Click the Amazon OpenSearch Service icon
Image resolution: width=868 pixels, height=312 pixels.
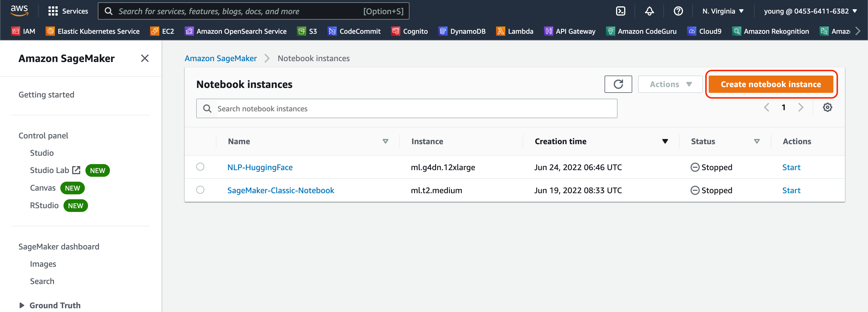189,31
